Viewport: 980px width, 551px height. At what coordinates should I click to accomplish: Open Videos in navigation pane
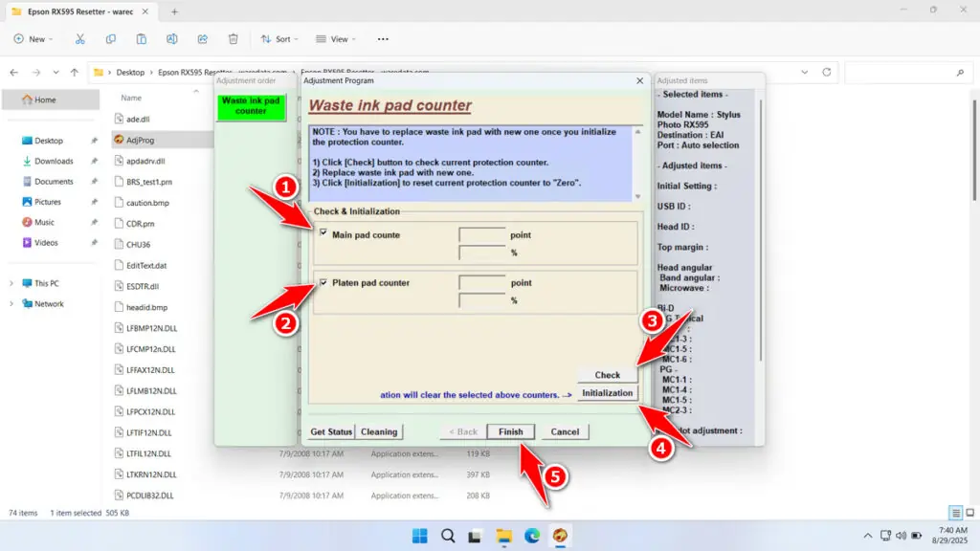tap(46, 243)
